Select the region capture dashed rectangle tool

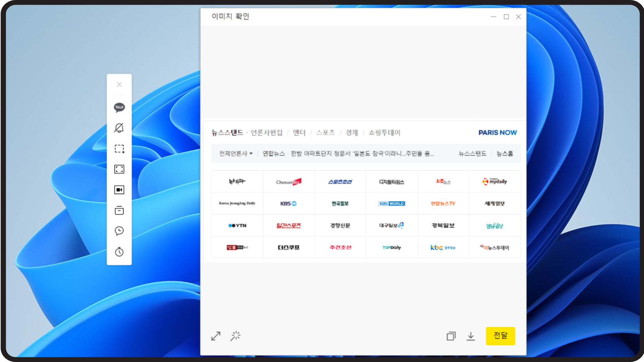pos(119,148)
